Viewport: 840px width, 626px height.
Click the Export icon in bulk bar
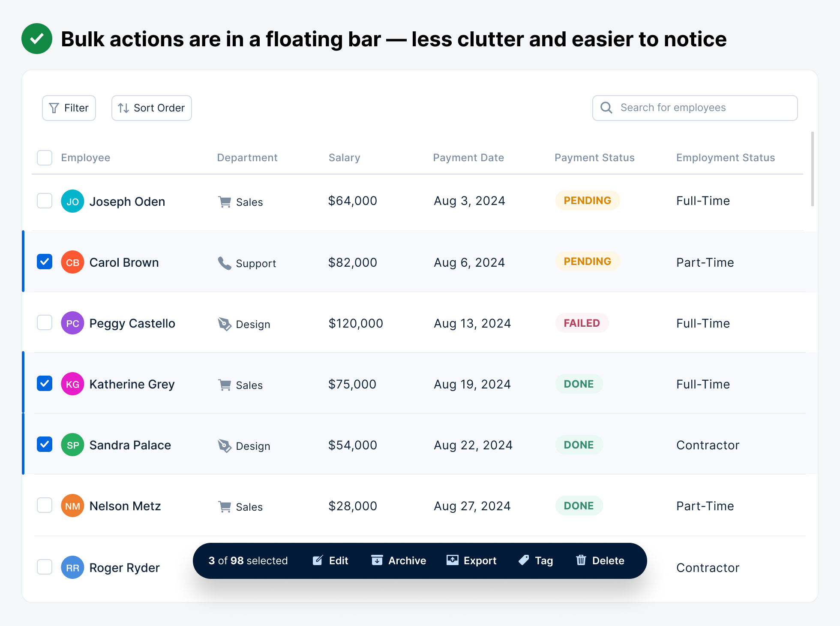[x=452, y=560]
